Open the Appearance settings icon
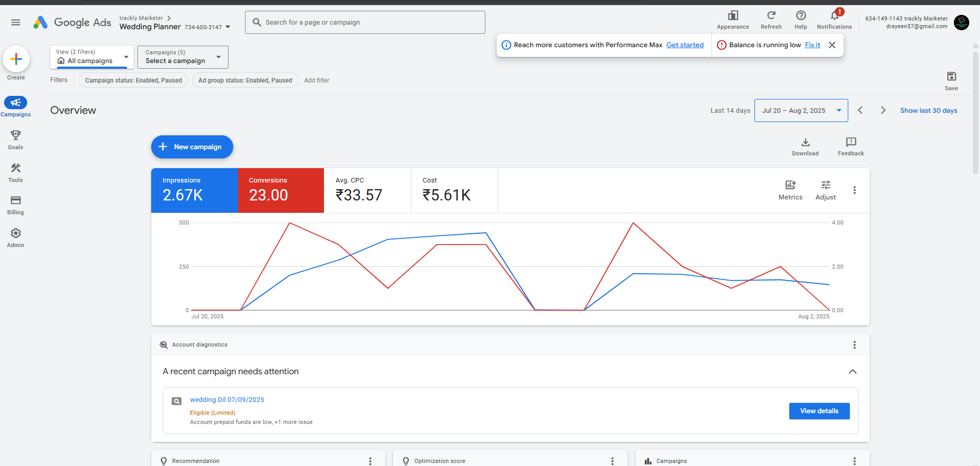This screenshot has width=980, height=466. [733, 16]
